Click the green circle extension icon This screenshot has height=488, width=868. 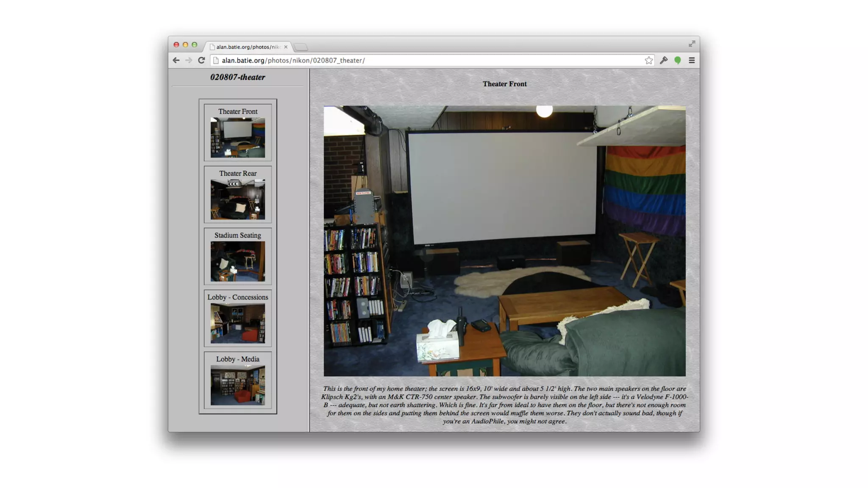pos(678,61)
